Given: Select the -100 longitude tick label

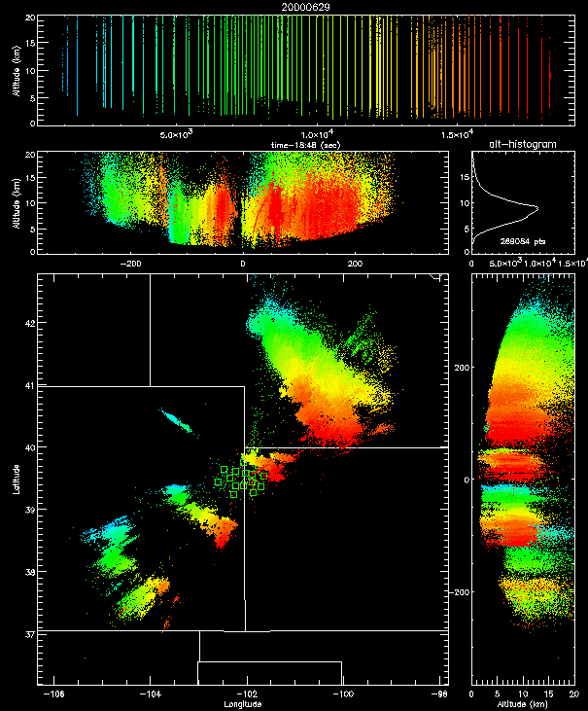Looking at the screenshot, I should 343,694.
